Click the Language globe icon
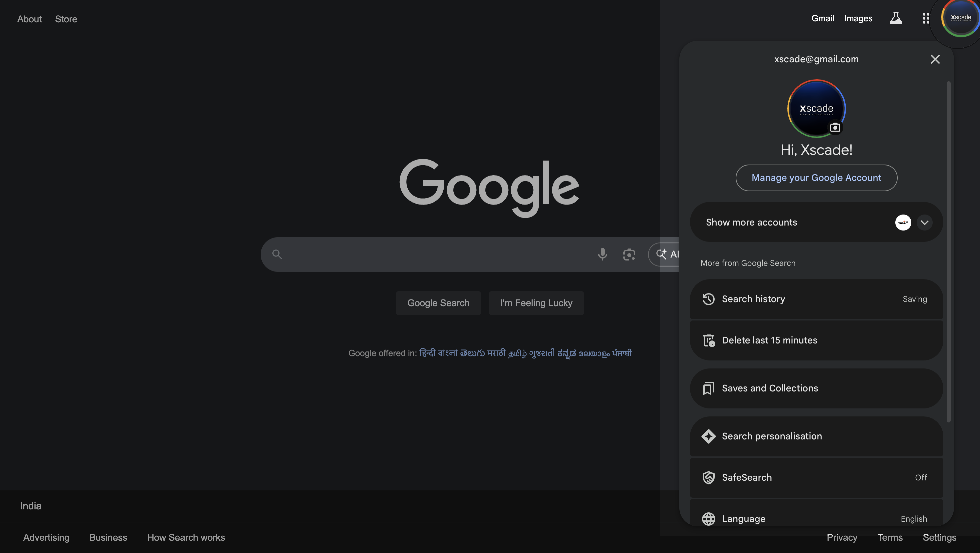980x553 pixels. pyautogui.click(x=708, y=519)
